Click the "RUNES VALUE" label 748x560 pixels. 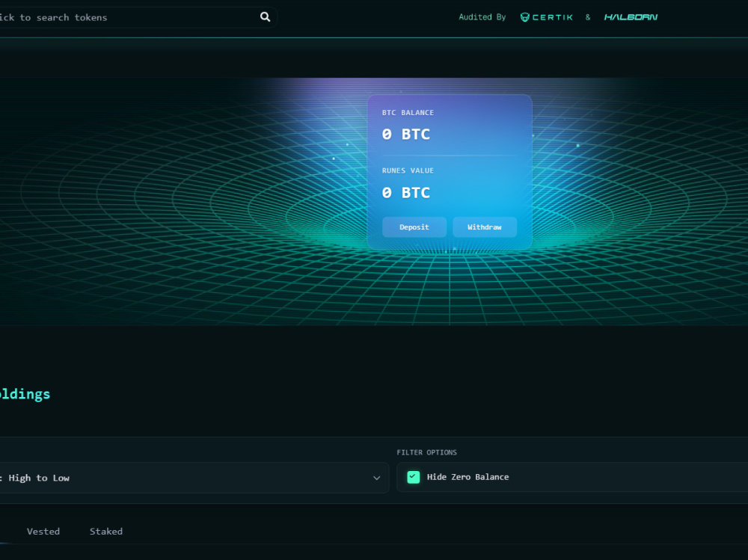[x=408, y=170]
